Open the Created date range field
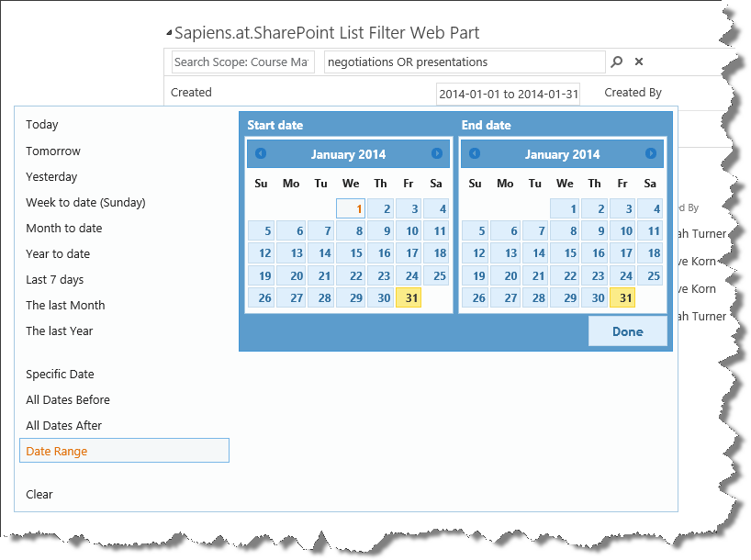 (508, 94)
